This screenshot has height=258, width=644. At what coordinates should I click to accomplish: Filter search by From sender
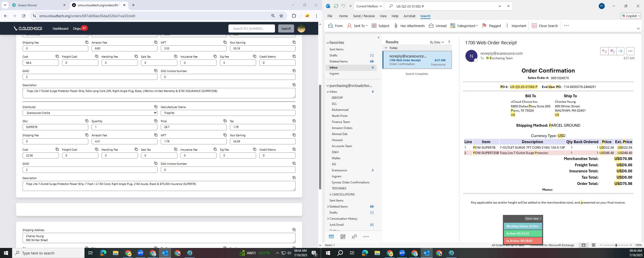coord(335,26)
